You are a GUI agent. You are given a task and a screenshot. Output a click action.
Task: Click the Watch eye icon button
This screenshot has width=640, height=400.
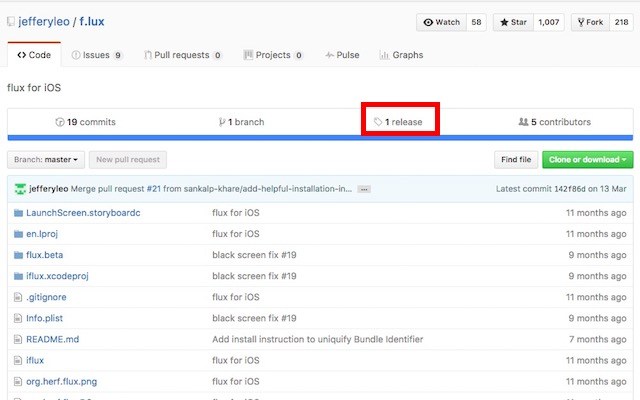[x=442, y=22]
